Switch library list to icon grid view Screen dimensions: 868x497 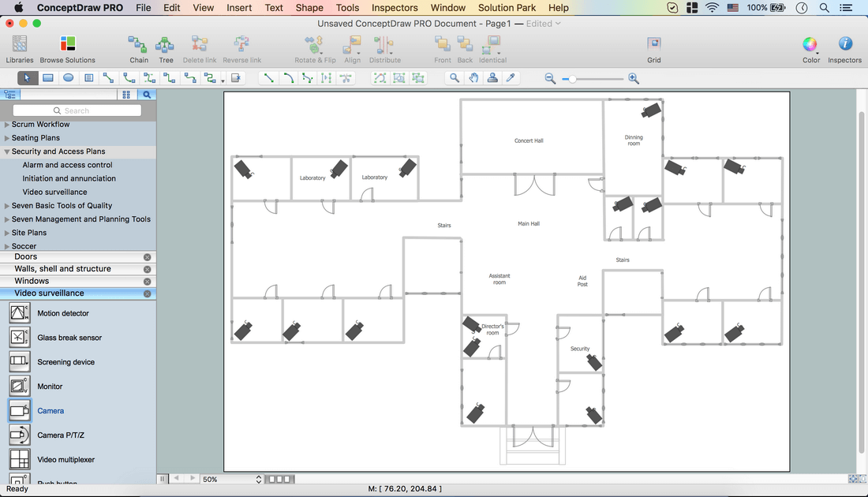(x=126, y=95)
